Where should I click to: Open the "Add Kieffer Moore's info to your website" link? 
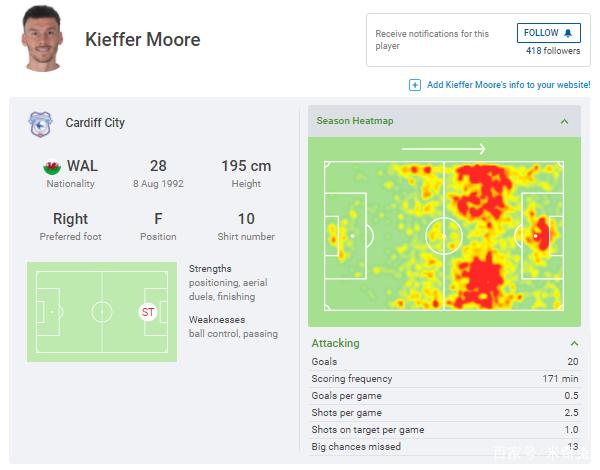[508, 85]
